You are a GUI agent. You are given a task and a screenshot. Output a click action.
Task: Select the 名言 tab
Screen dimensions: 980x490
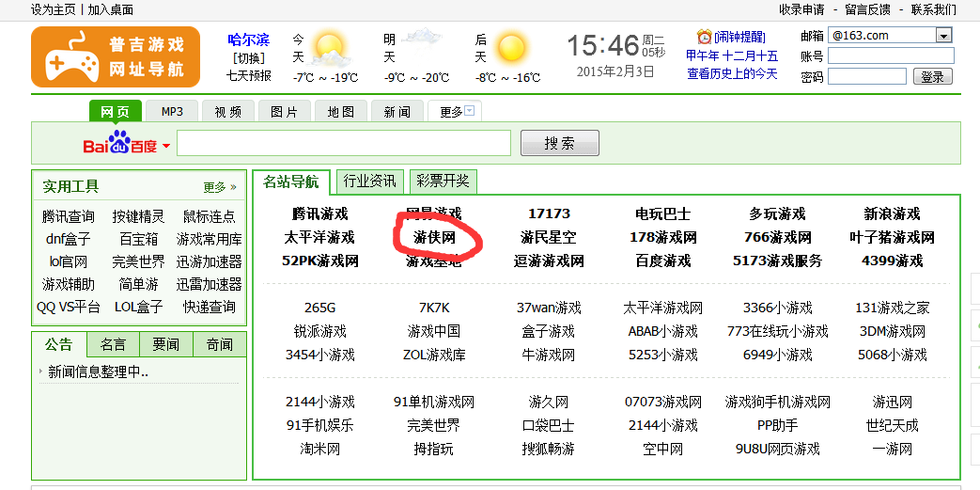pyautogui.click(x=113, y=344)
